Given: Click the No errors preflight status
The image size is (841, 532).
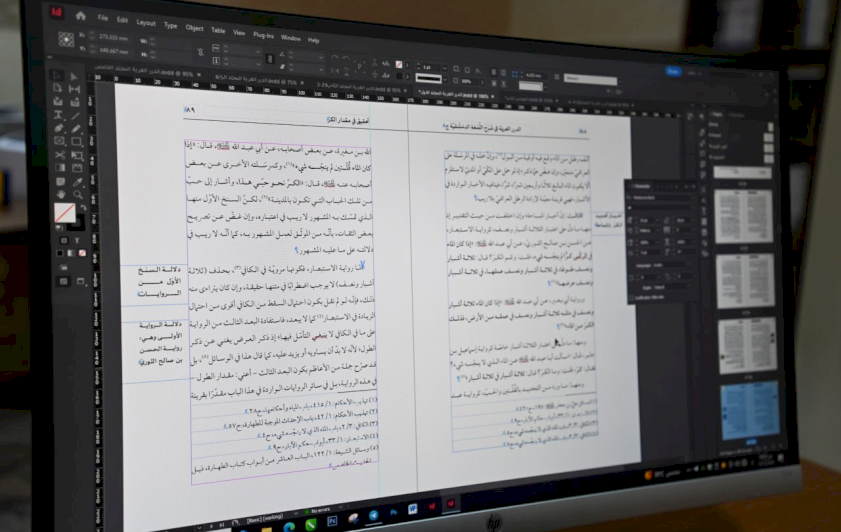Looking at the screenshot, I should (x=321, y=511).
